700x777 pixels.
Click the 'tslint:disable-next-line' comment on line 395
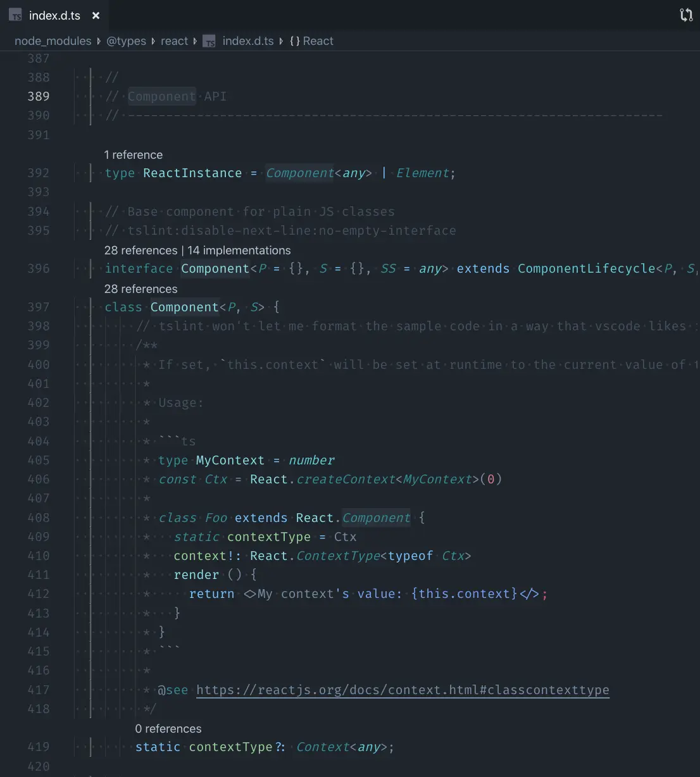[x=292, y=231]
